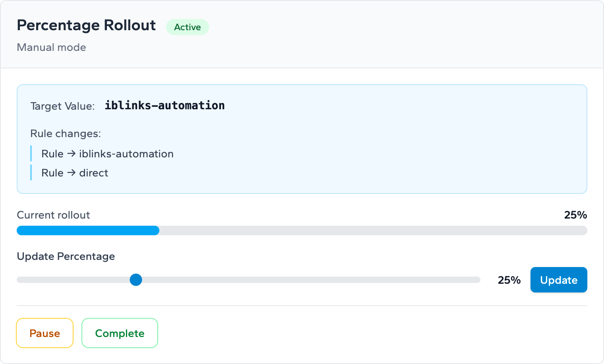Click the Active status badge

point(187,27)
